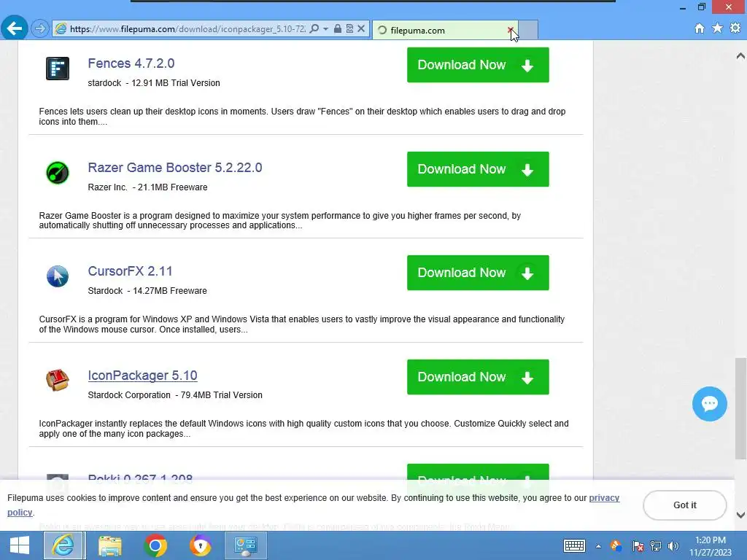The height and width of the screenshot is (560, 747).
Task: Download Now for CursorFX 2.11
Action: 478,273
